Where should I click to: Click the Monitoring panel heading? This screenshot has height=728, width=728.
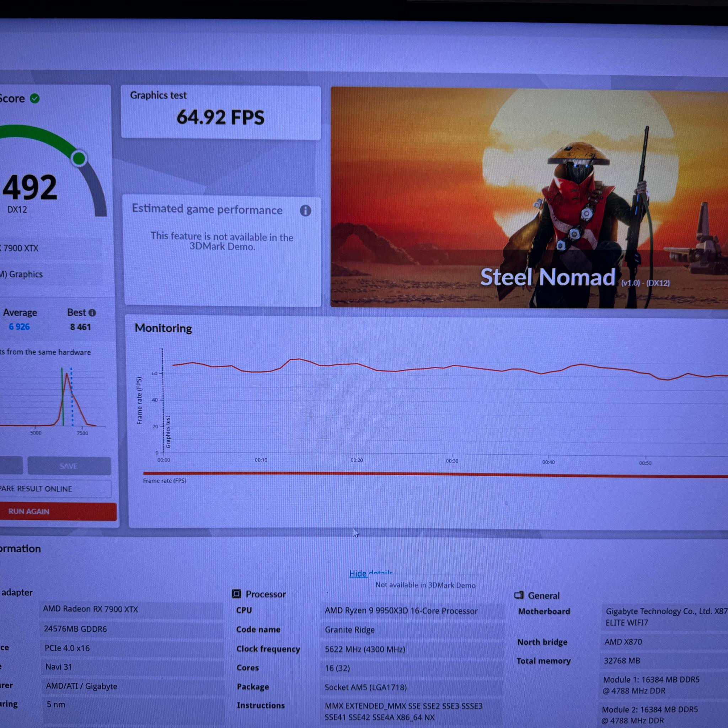[163, 328]
